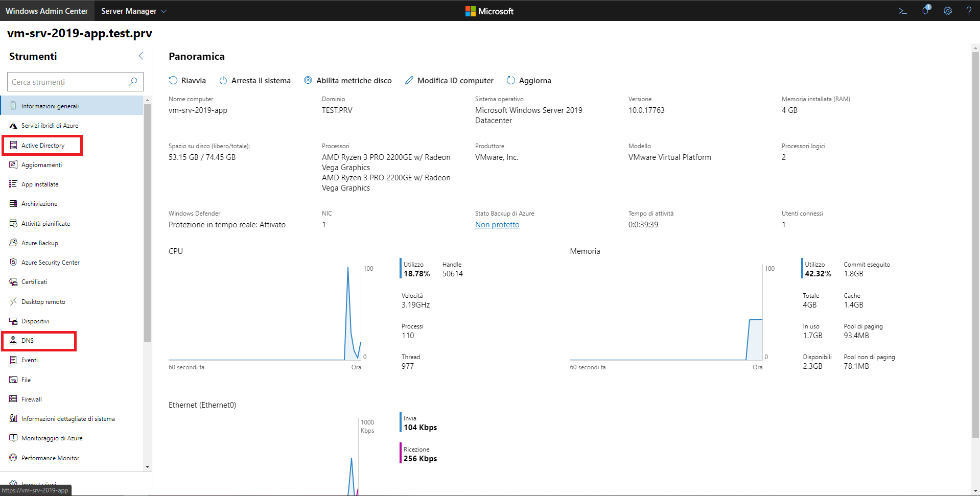Image resolution: width=980 pixels, height=496 pixels.
Task: Click the Aggiorna refresh button
Action: click(529, 81)
